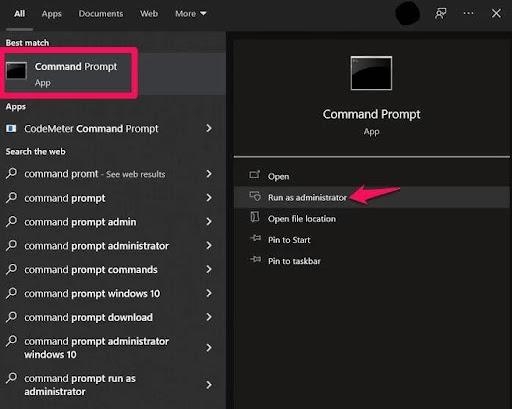Choose Run as administrator
The image size is (512, 409).
(x=371, y=197)
